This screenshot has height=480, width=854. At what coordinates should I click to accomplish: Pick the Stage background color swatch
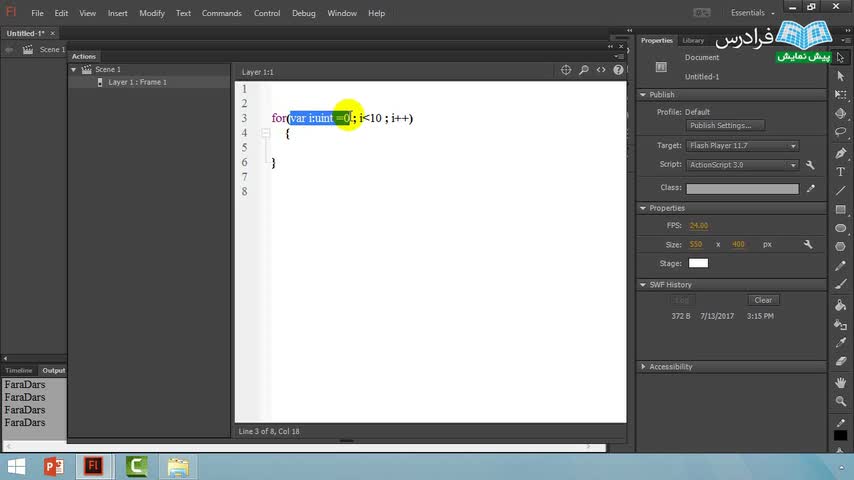698,263
